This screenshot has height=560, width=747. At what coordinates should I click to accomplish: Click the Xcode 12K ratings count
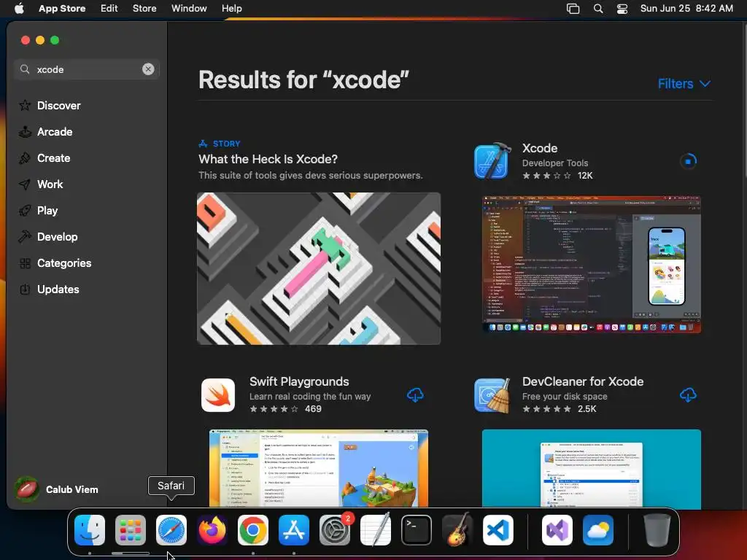tap(585, 176)
